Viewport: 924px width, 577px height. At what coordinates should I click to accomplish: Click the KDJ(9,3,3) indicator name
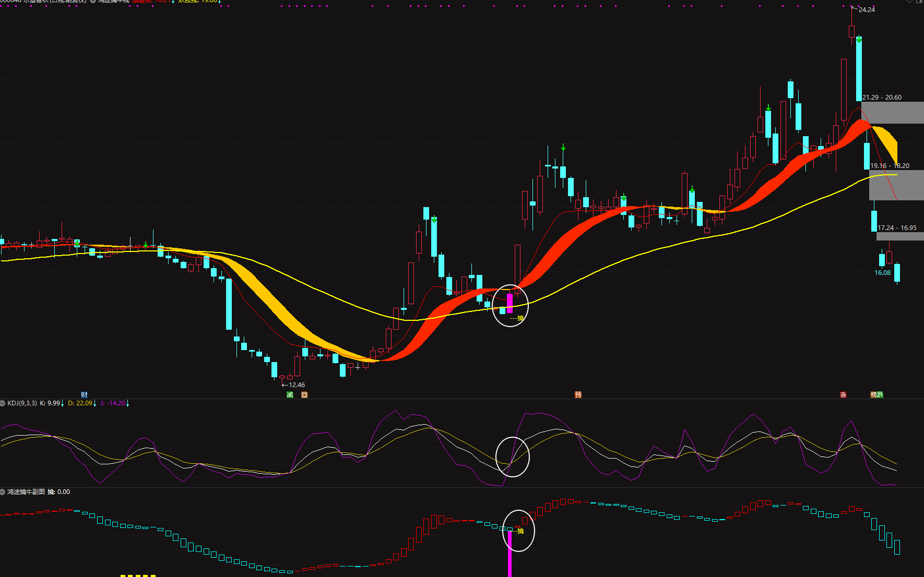click(x=22, y=403)
